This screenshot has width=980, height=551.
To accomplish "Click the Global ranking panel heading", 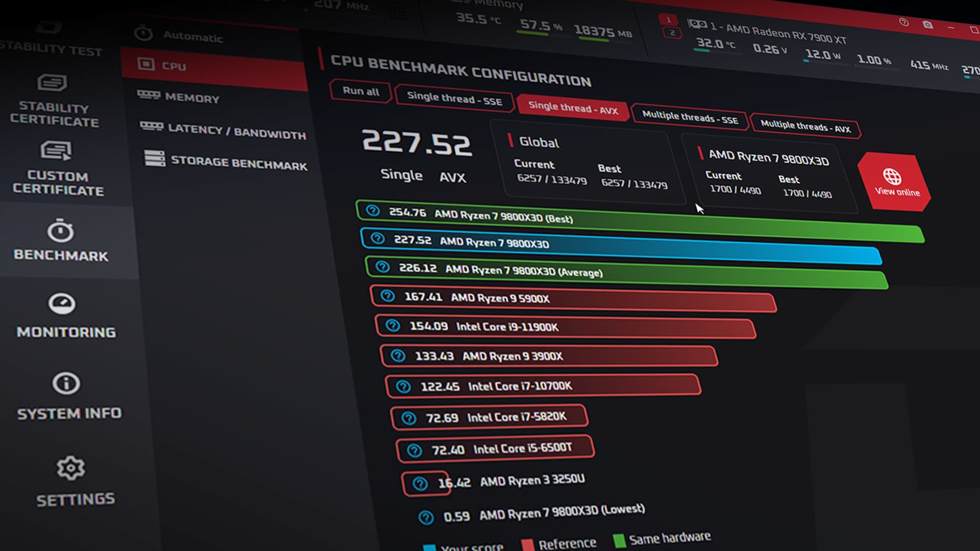I will [539, 142].
